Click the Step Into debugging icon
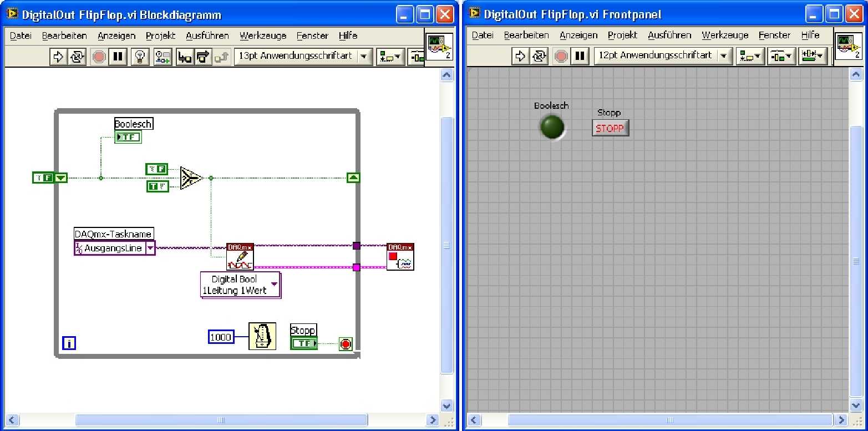 (x=185, y=57)
